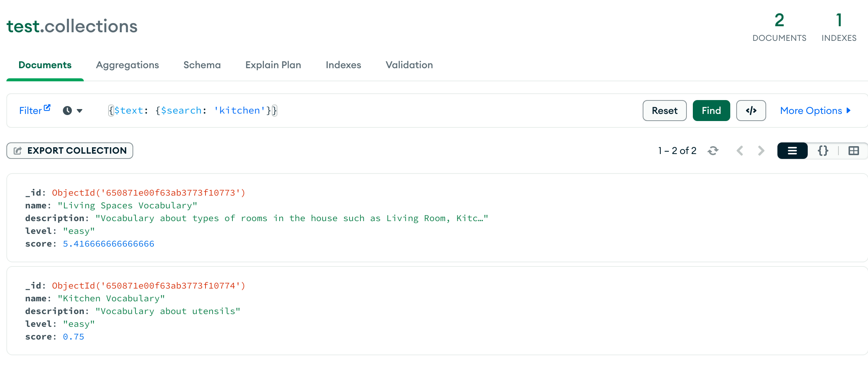Open the Indexes tab
This screenshot has width=868, height=374.
343,65
